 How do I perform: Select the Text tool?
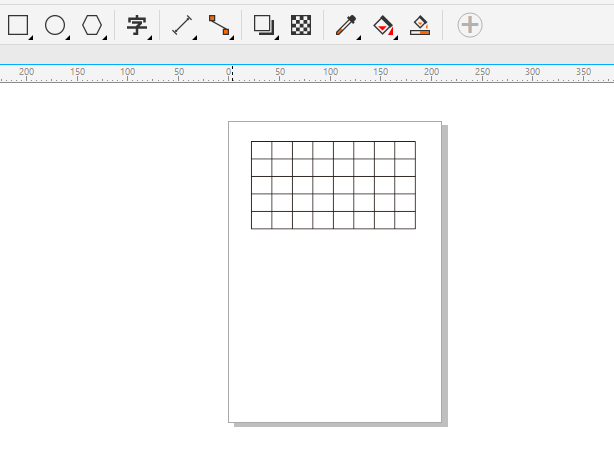click(137, 25)
